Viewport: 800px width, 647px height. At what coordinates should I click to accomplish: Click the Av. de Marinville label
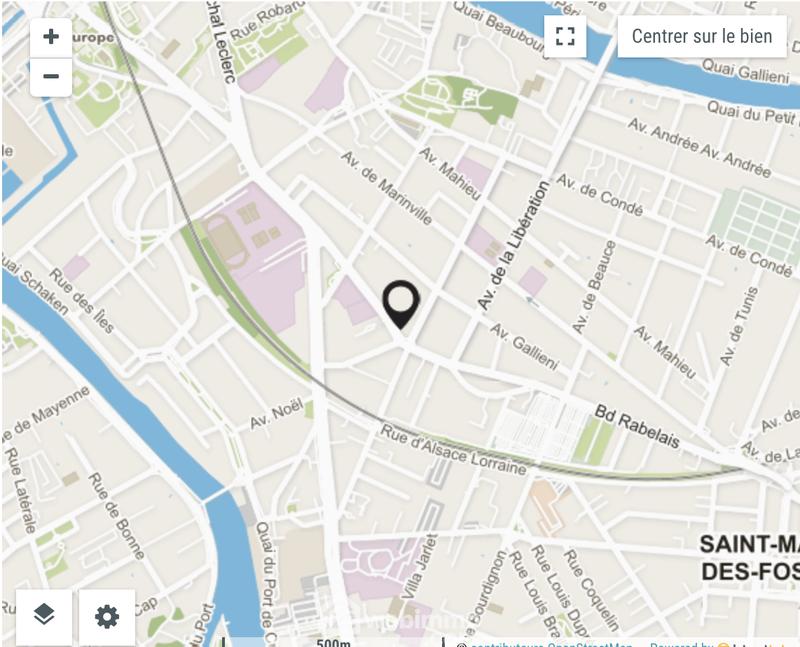(x=387, y=188)
